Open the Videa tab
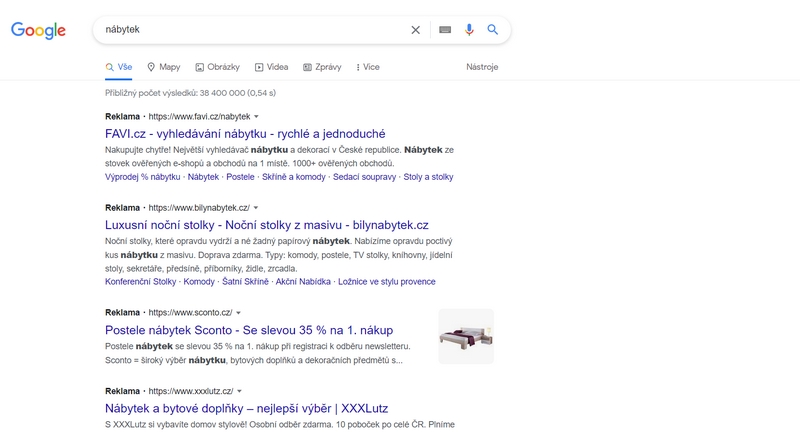The width and height of the screenshot is (800, 433). (x=271, y=67)
